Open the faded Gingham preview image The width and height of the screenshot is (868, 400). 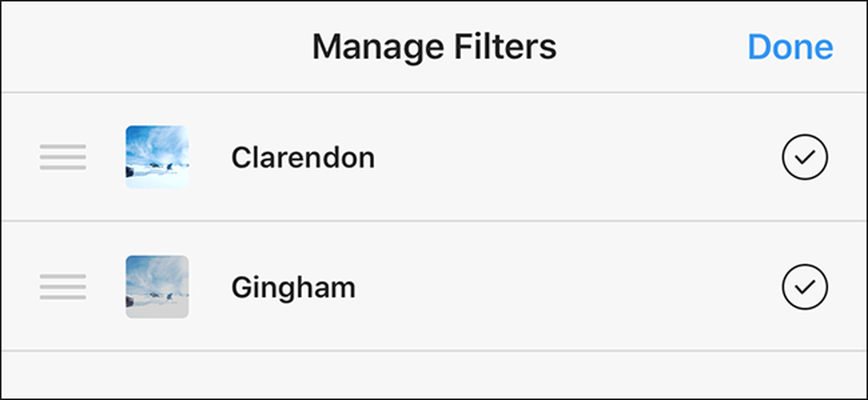coord(157,286)
